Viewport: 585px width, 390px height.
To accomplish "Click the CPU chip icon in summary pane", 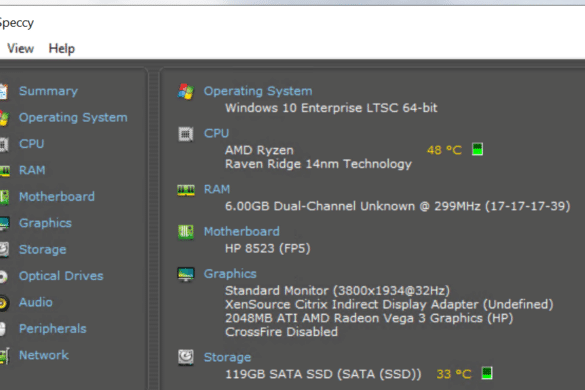I will 185,134.
